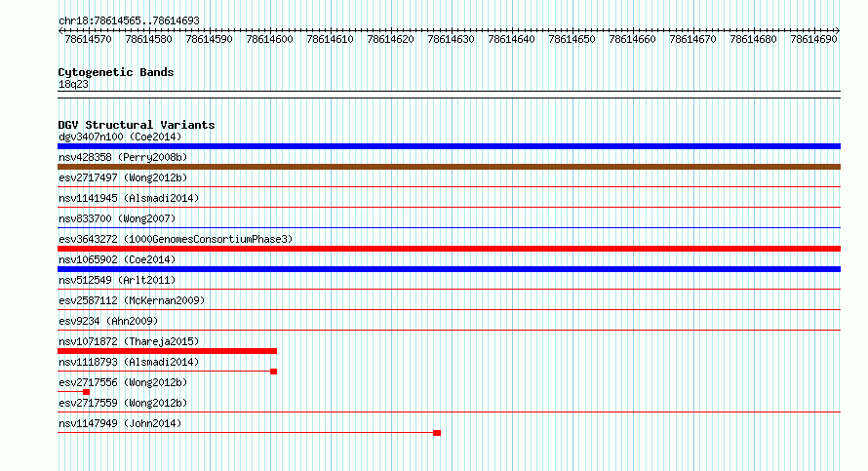
Task: Open the nsv1065902 (Coe2014) label
Action: (117, 259)
